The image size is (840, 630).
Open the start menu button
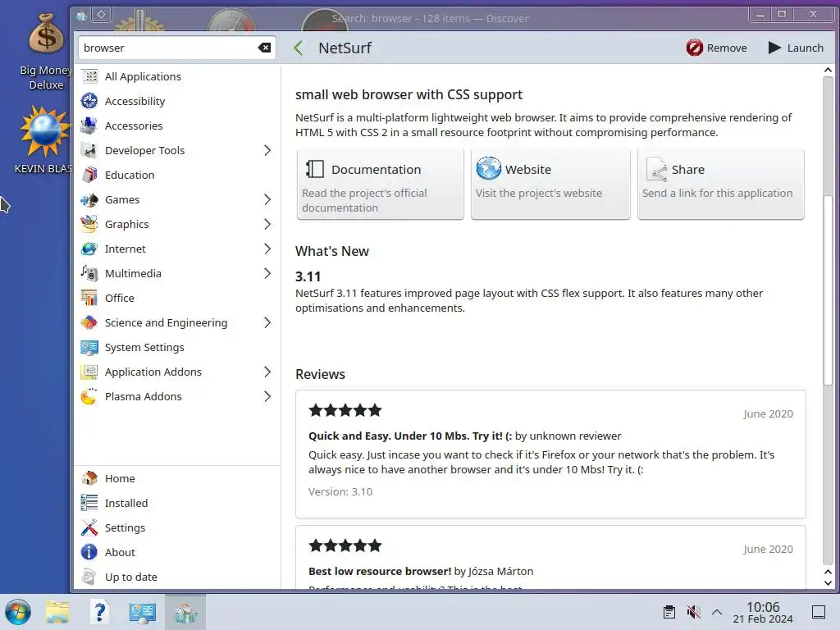[18, 612]
